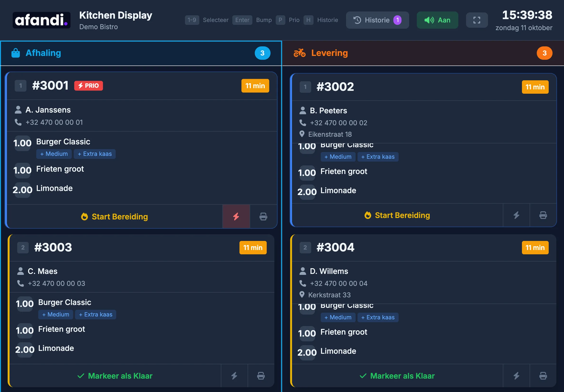Click the purple Historie count badge

point(397,20)
